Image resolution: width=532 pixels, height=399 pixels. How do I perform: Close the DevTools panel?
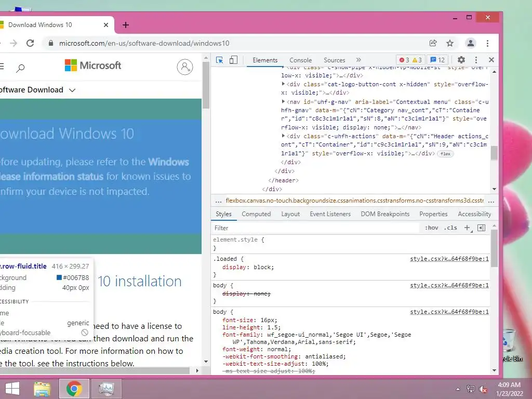click(491, 60)
